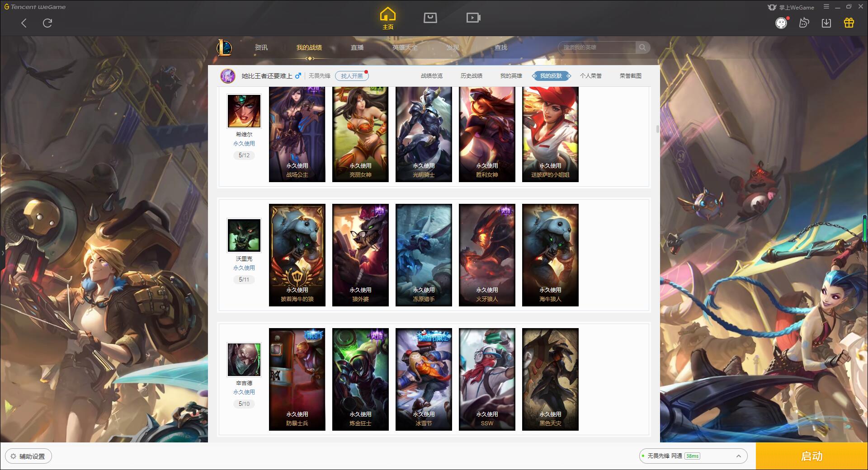The height and width of the screenshot is (470, 868).
Task: Open the friends share icon in top right
Action: (804, 23)
